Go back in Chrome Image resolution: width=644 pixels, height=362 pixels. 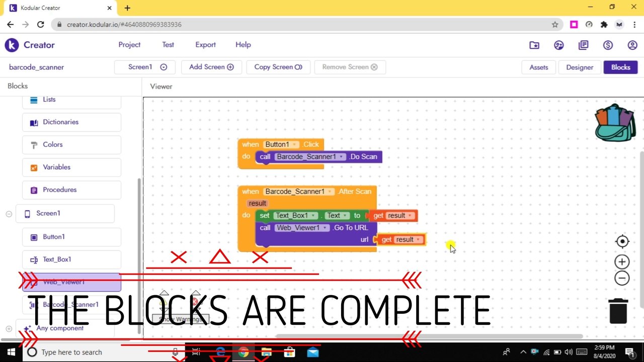click(10, 24)
